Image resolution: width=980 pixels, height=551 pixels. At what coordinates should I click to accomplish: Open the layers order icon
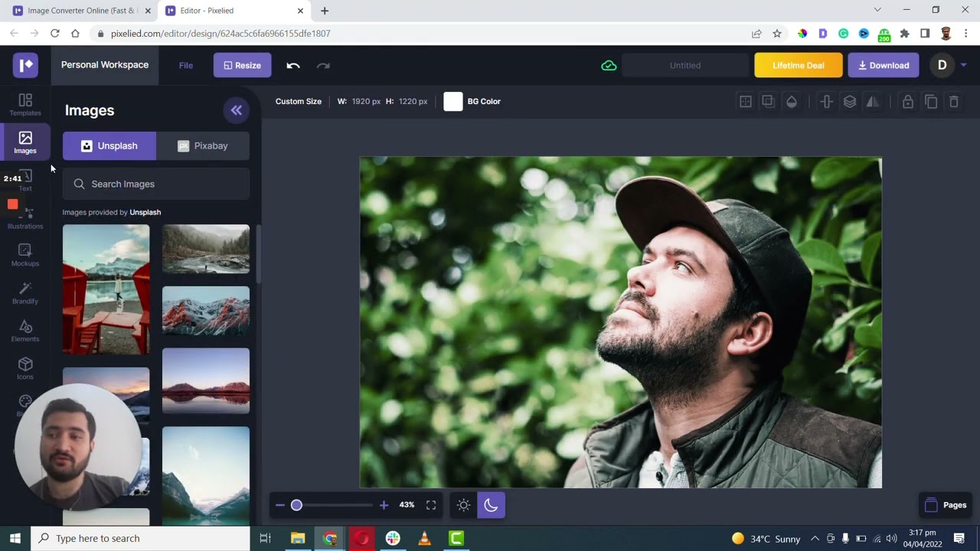point(849,101)
